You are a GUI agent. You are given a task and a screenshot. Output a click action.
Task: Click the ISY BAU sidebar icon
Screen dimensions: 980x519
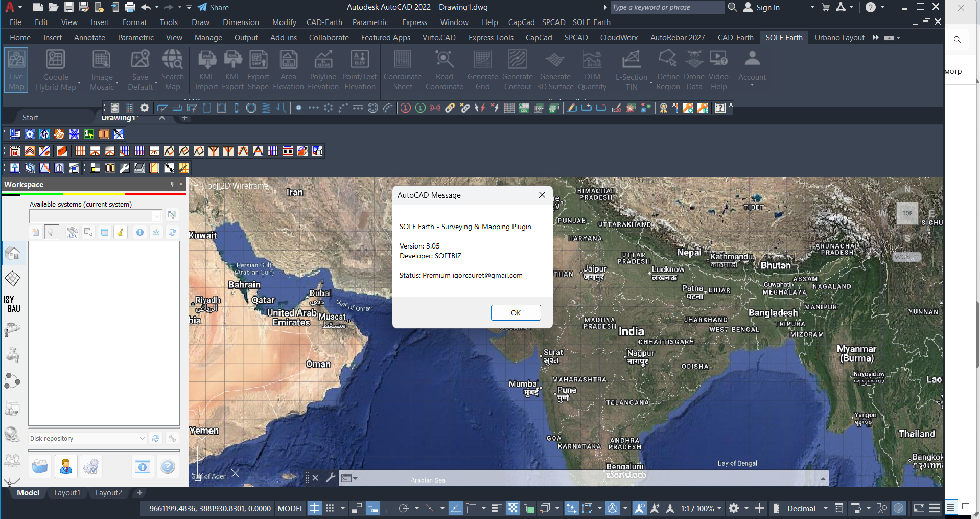(12, 304)
